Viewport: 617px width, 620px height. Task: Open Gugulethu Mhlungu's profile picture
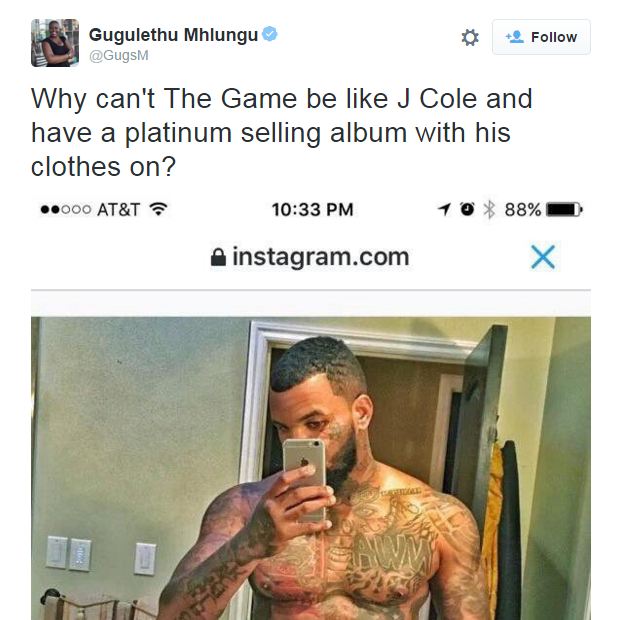coord(55,43)
